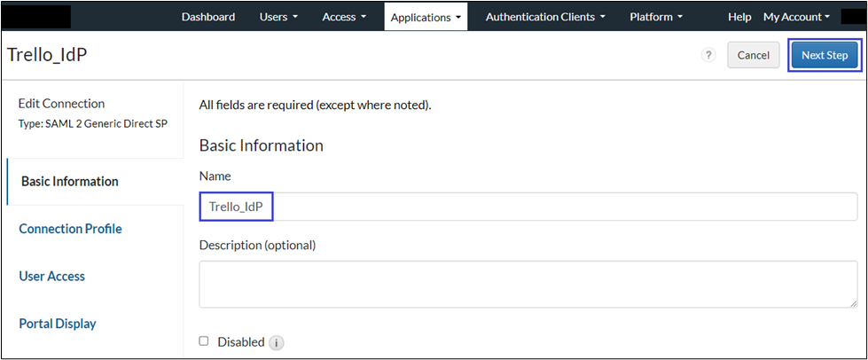
Task: Open the Applications dropdown menu
Action: (426, 17)
